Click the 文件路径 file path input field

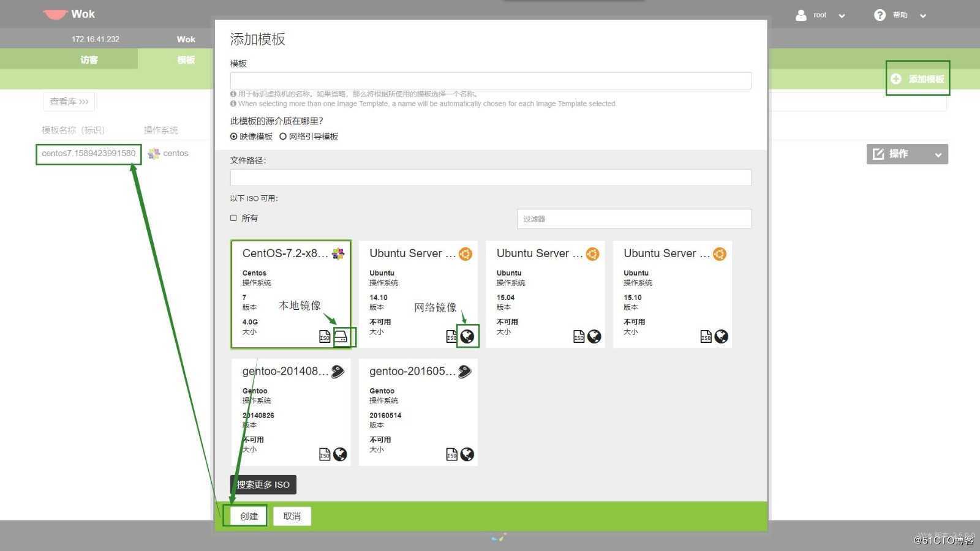tap(491, 178)
